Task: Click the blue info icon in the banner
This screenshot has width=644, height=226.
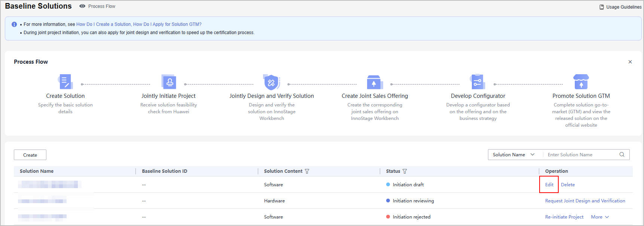Action: click(14, 24)
